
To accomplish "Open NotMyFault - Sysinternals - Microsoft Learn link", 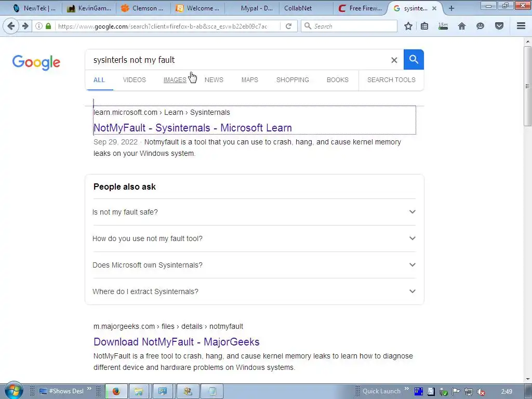I will click(x=193, y=128).
